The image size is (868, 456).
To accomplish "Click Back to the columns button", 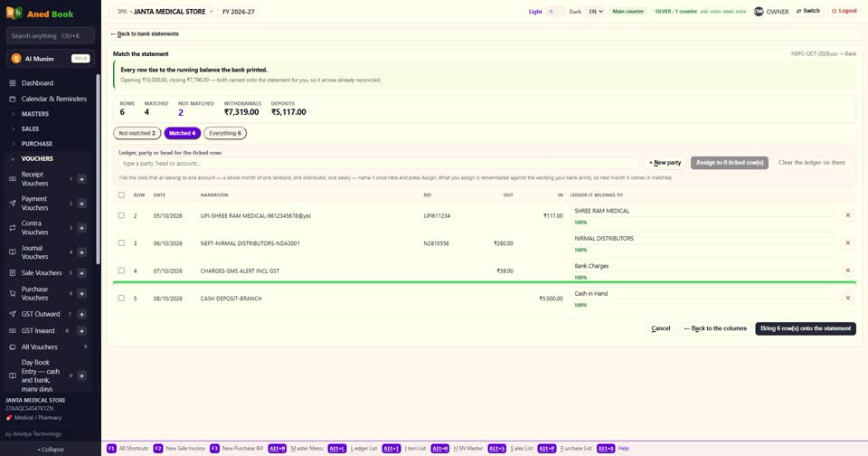I will pyautogui.click(x=715, y=328).
